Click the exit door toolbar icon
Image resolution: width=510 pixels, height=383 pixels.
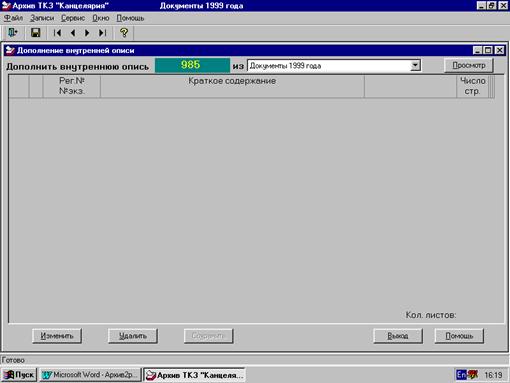pos(12,33)
